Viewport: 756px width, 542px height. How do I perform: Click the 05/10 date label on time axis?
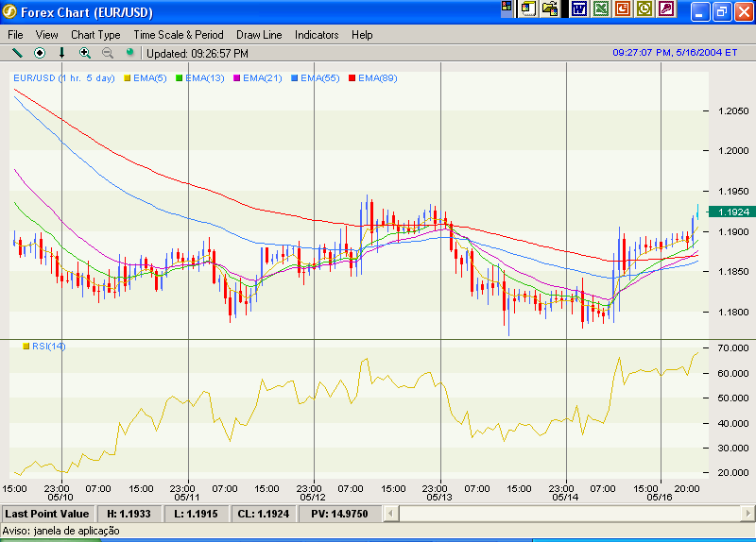pyautogui.click(x=60, y=498)
